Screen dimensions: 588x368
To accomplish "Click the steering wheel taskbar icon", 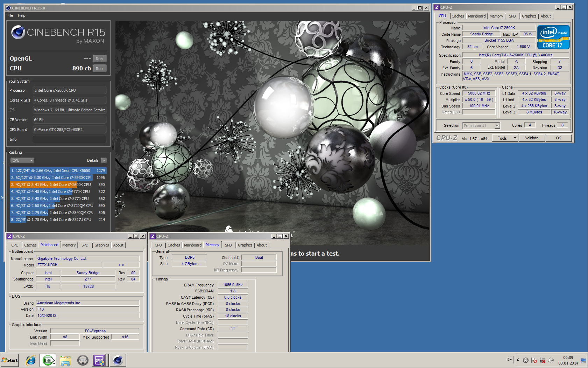I will click(83, 360).
